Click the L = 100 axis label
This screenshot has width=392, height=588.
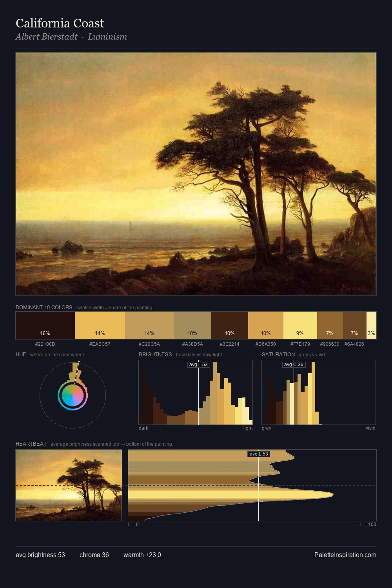368,524
